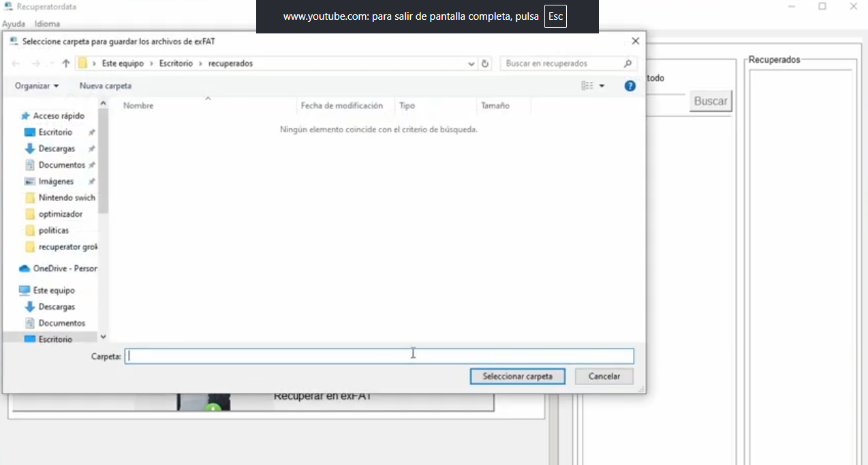Image resolution: width=868 pixels, height=465 pixels.
Task: Click the Carpeta text input field
Action: point(379,356)
